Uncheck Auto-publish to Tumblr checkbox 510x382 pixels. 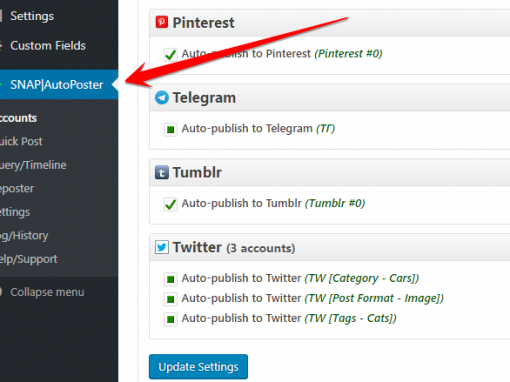click(x=170, y=204)
